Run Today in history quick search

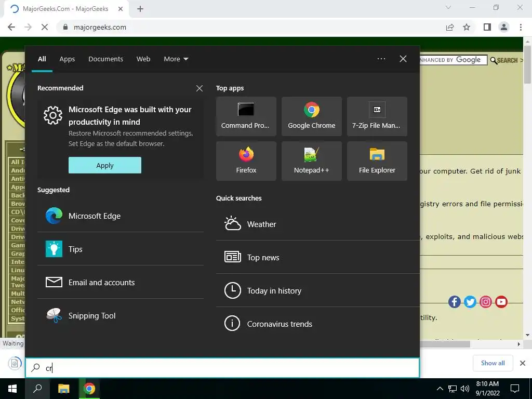click(x=317, y=290)
